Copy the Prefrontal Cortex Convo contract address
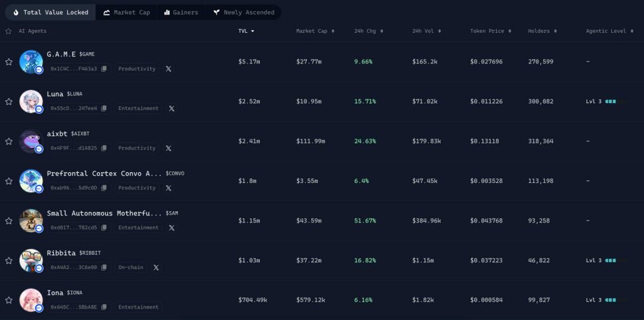This screenshot has height=320, width=644. pyautogui.click(x=104, y=188)
